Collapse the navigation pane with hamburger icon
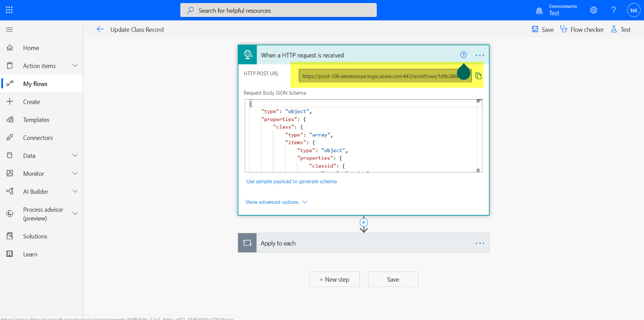The height and width of the screenshot is (320, 644). 9,29
